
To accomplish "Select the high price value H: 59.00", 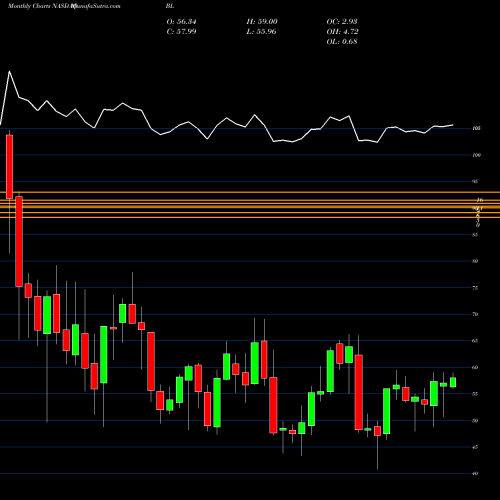I will click(x=262, y=22).
